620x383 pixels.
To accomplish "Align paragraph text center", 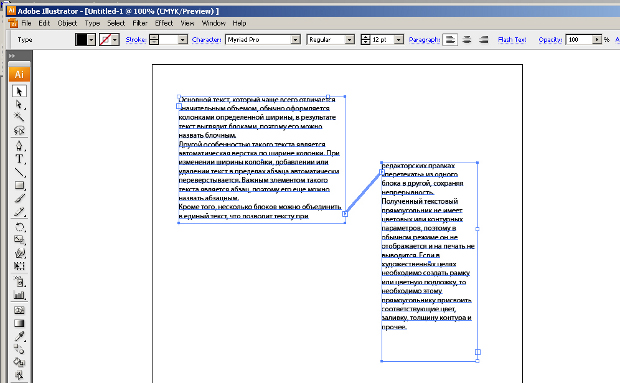I will point(467,40).
